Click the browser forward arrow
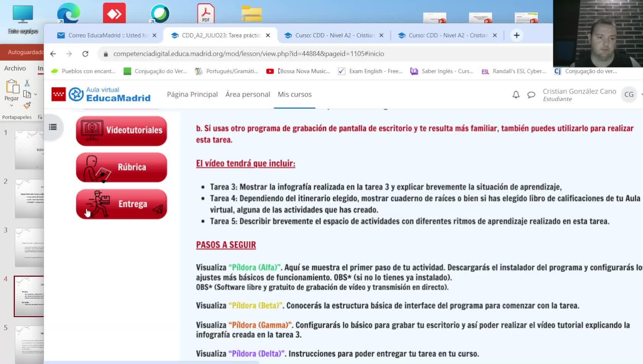643x364 pixels. pyautogui.click(x=69, y=54)
